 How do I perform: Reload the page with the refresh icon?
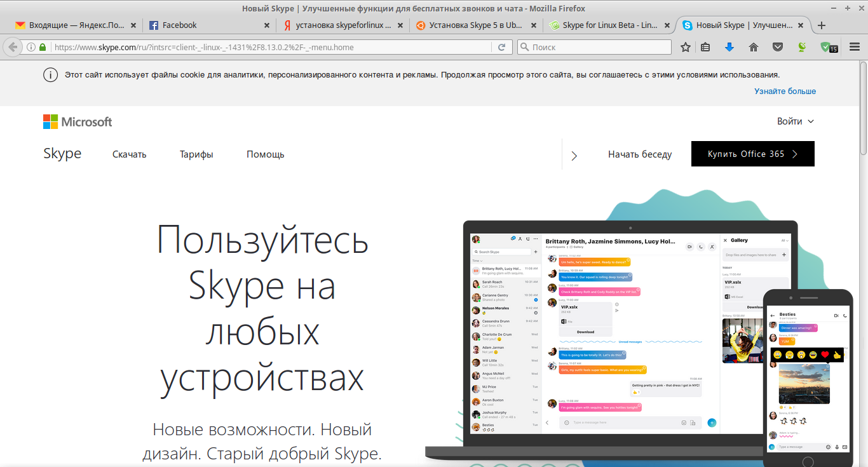[x=501, y=47]
